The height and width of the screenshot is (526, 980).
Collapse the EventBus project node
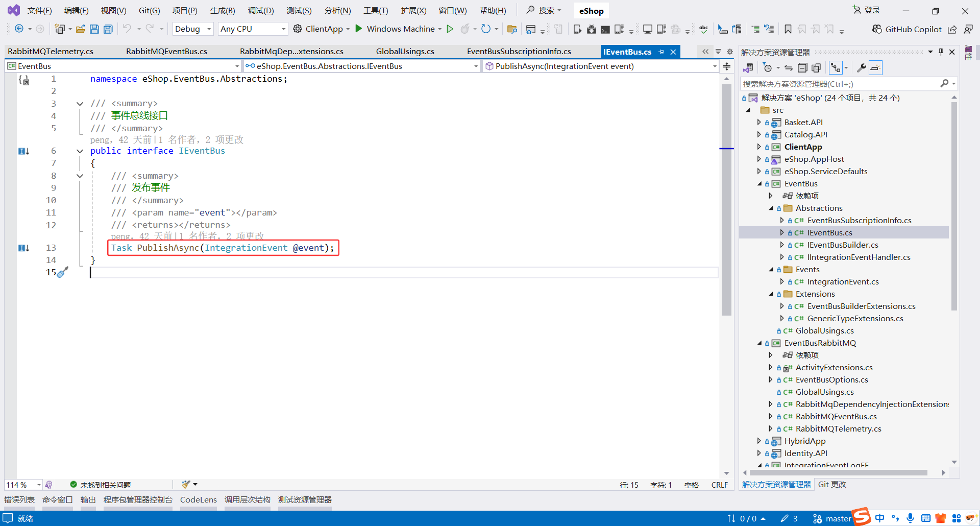point(759,184)
